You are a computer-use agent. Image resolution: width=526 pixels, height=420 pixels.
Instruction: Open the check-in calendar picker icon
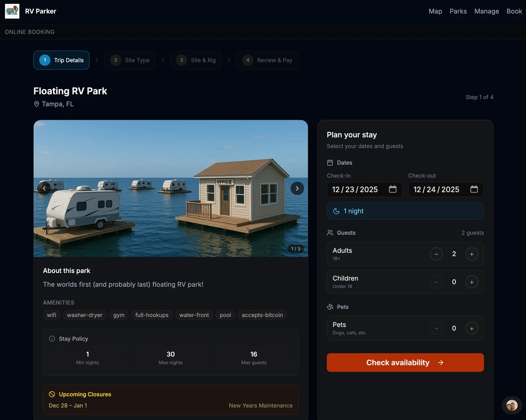tap(392, 189)
